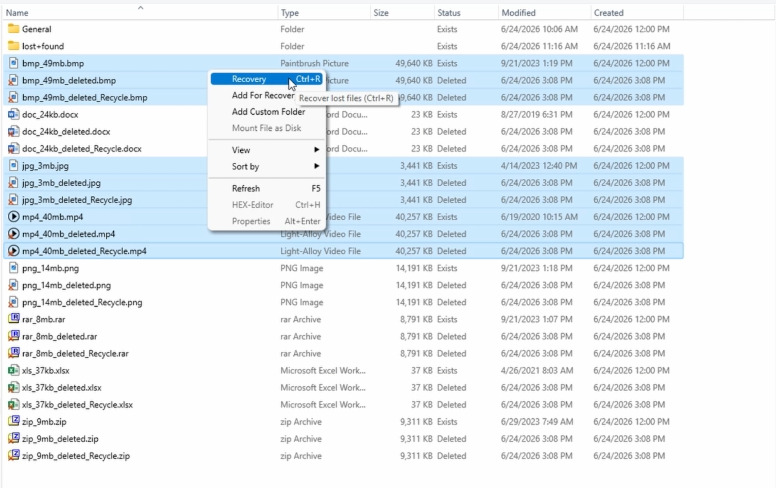Sort list by Status column header
The width and height of the screenshot is (776, 488).
(x=466, y=12)
